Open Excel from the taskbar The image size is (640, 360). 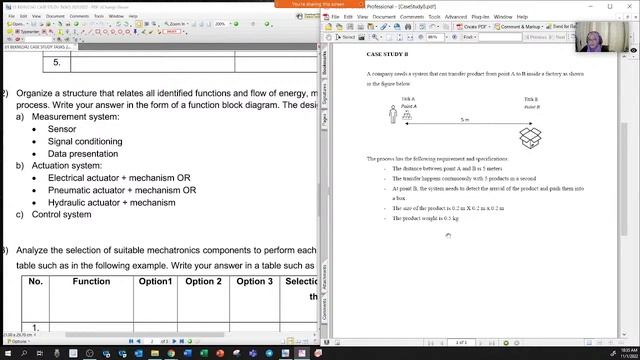tap(204, 353)
